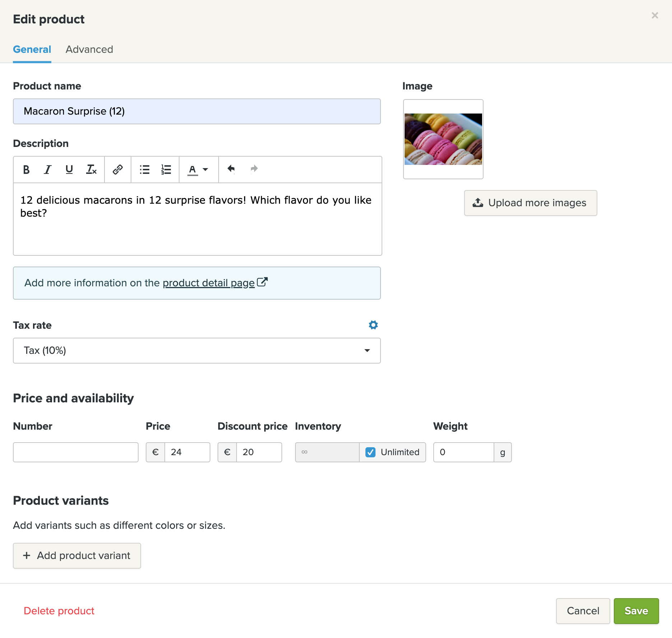Open tax rate settings gear
Image resolution: width=672 pixels, height=638 pixels.
click(373, 325)
